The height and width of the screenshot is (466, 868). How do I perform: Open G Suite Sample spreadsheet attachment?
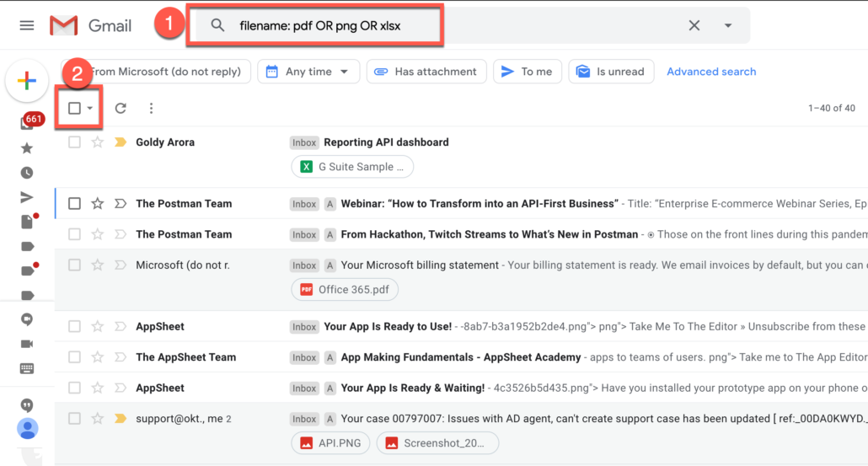[x=352, y=167]
